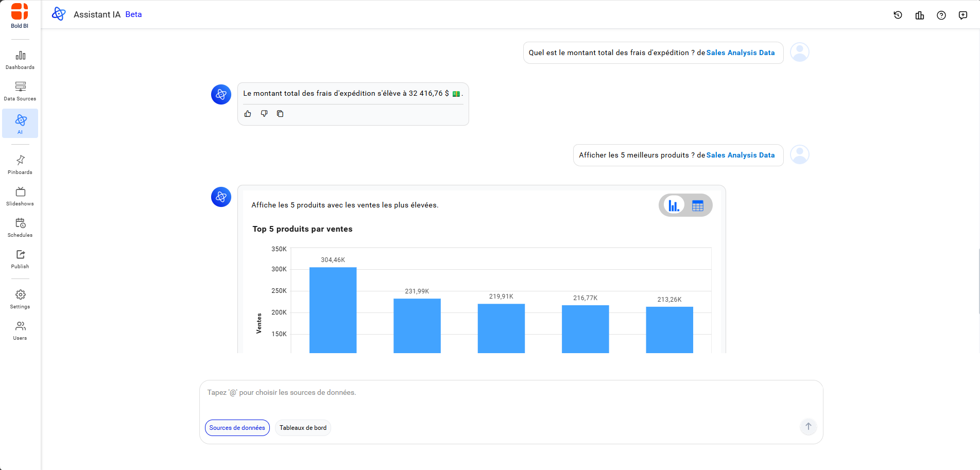Switch to chart view toggle

pyautogui.click(x=674, y=206)
